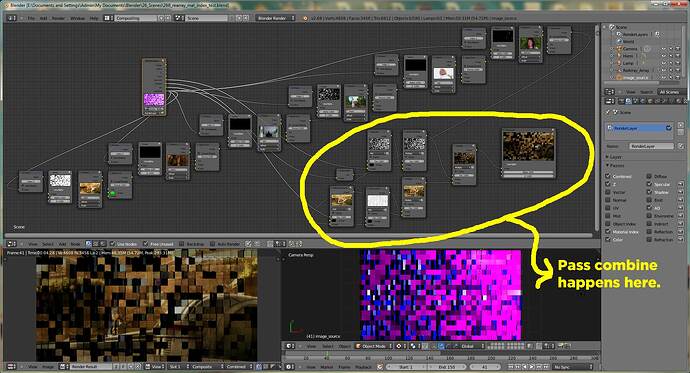690x373 pixels.
Task: Click the screen layout browse icon
Action: (x=108, y=18)
